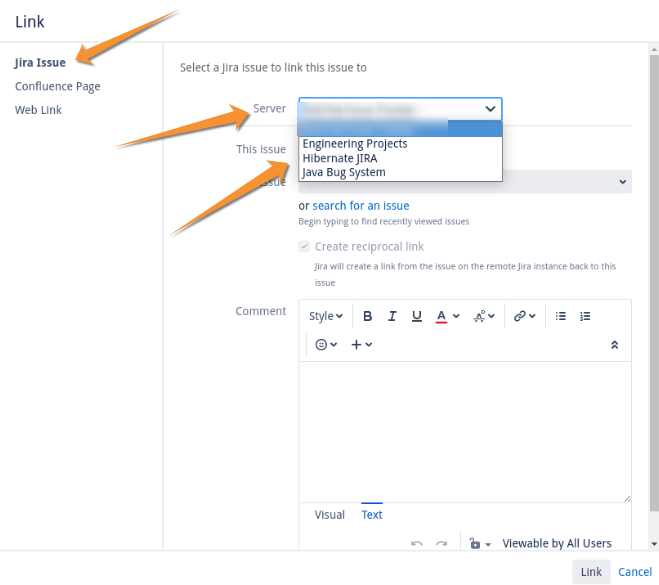The image size is (659, 585).
Task: Click scrollbar down arrow
Action: 654,544
